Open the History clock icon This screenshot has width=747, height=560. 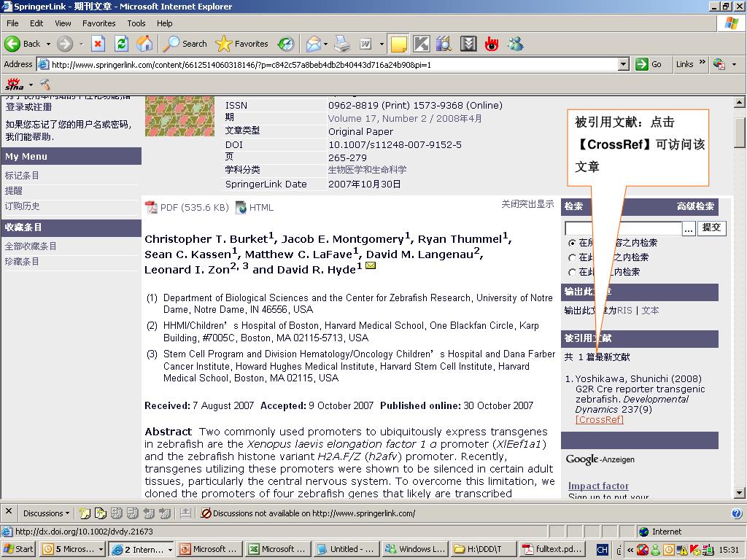tap(286, 44)
